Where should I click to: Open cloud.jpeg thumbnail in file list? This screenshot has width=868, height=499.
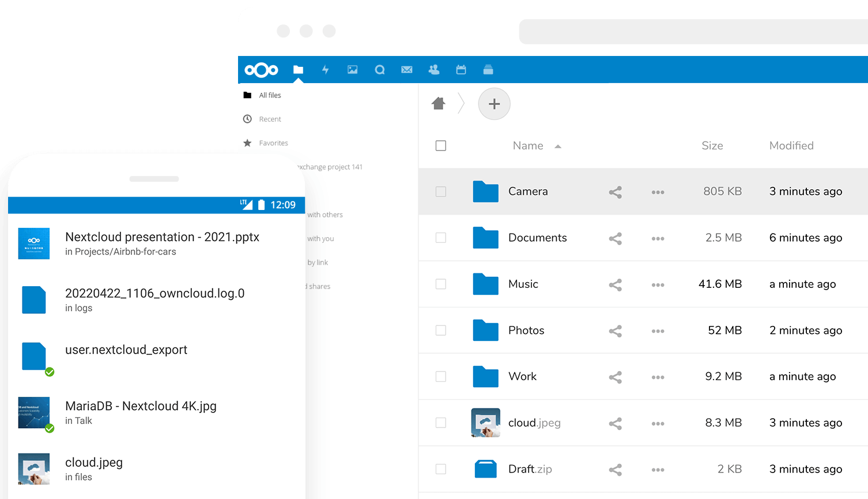pos(486,423)
